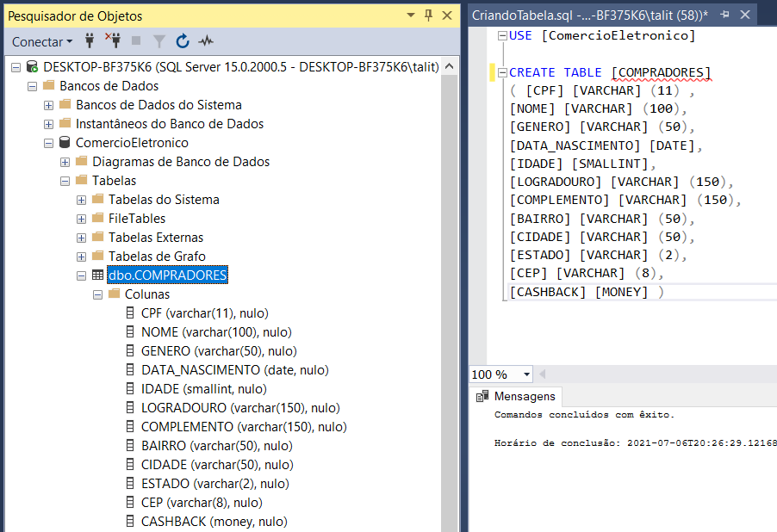Collapse the ComercioEletronico database node
The image size is (777, 532).
(x=48, y=143)
